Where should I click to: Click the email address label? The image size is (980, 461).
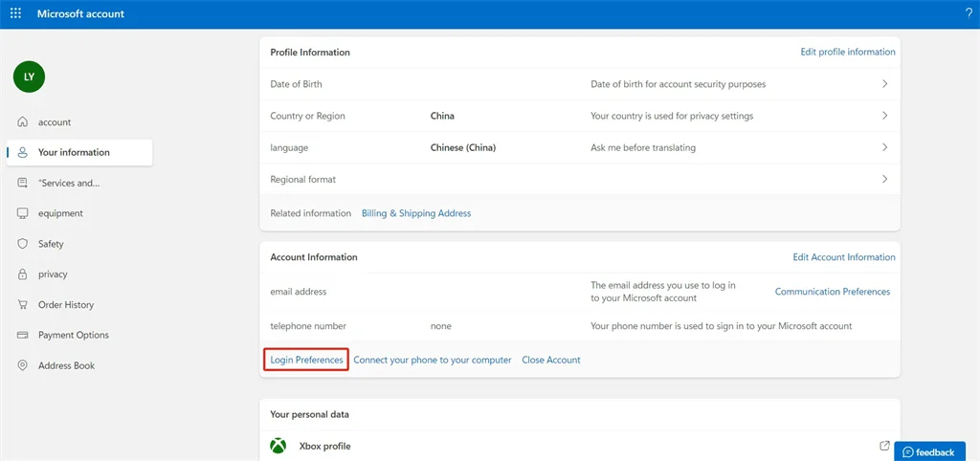(x=299, y=291)
